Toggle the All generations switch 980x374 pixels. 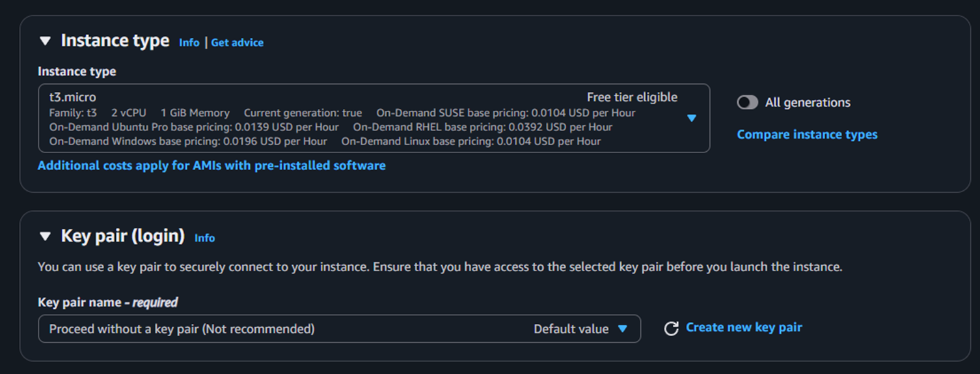pyautogui.click(x=747, y=102)
